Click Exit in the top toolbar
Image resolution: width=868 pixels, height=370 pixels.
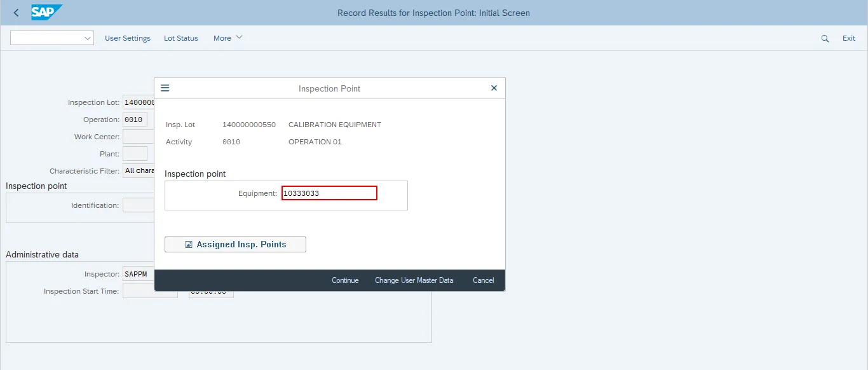click(x=849, y=38)
